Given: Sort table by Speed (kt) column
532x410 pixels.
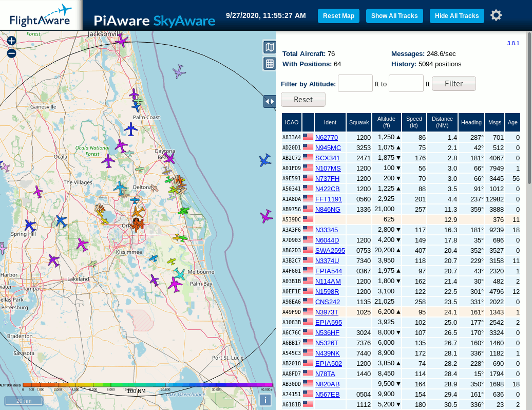Looking at the screenshot, I should point(414,122).
